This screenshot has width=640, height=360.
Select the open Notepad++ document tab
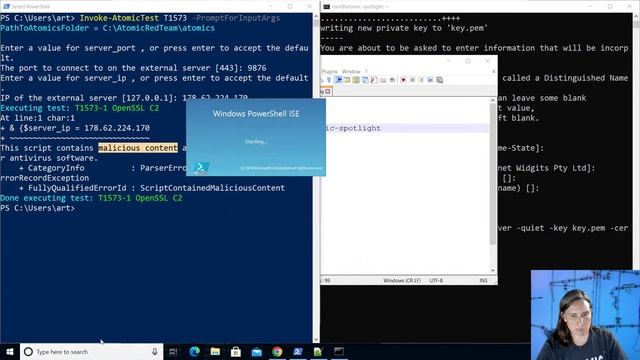click(326, 91)
